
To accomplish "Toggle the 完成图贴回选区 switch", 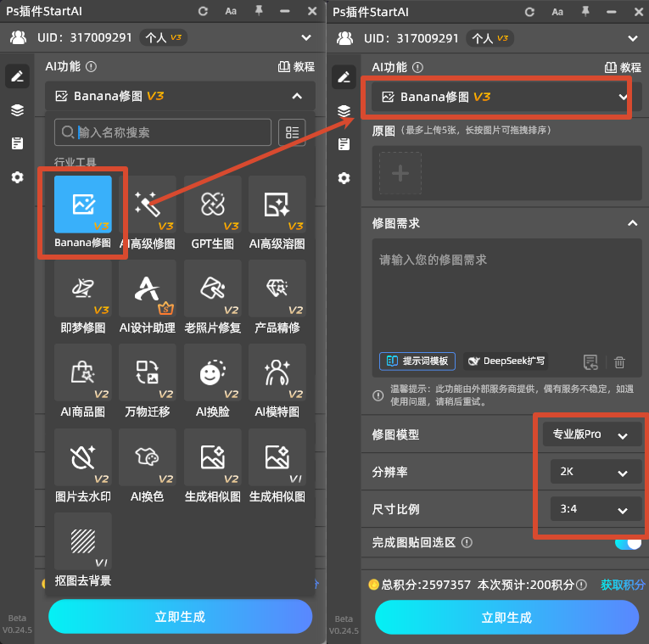I will [x=629, y=543].
